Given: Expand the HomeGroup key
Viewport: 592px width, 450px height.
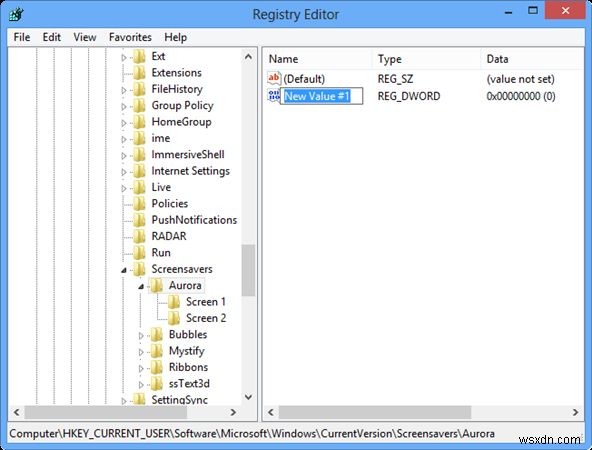Looking at the screenshot, I should click(124, 123).
